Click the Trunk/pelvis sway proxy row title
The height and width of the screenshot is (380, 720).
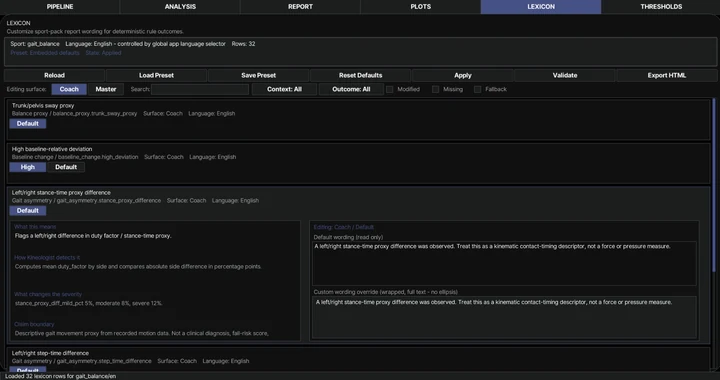click(x=43, y=106)
